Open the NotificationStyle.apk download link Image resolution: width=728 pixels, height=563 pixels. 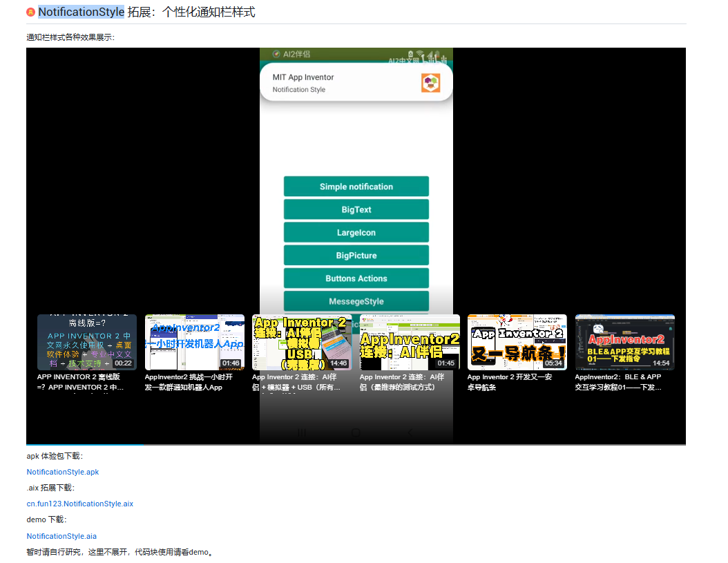click(x=63, y=472)
